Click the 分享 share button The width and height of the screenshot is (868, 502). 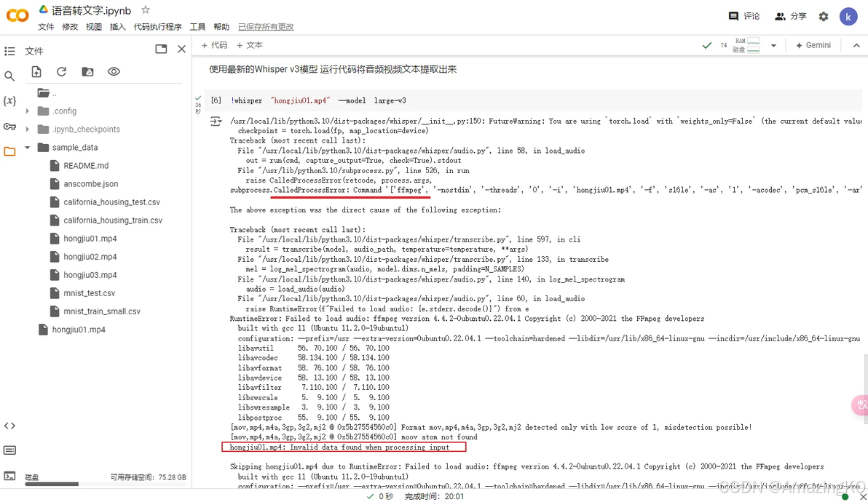(791, 16)
